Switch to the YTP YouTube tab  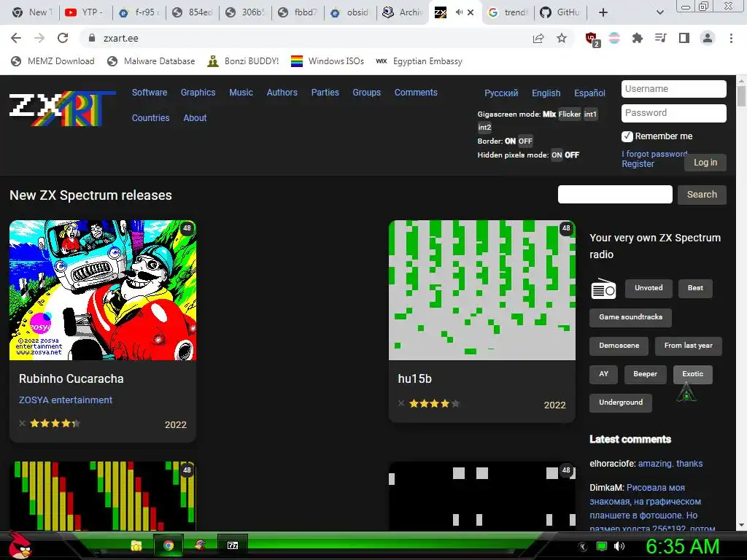click(86, 12)
